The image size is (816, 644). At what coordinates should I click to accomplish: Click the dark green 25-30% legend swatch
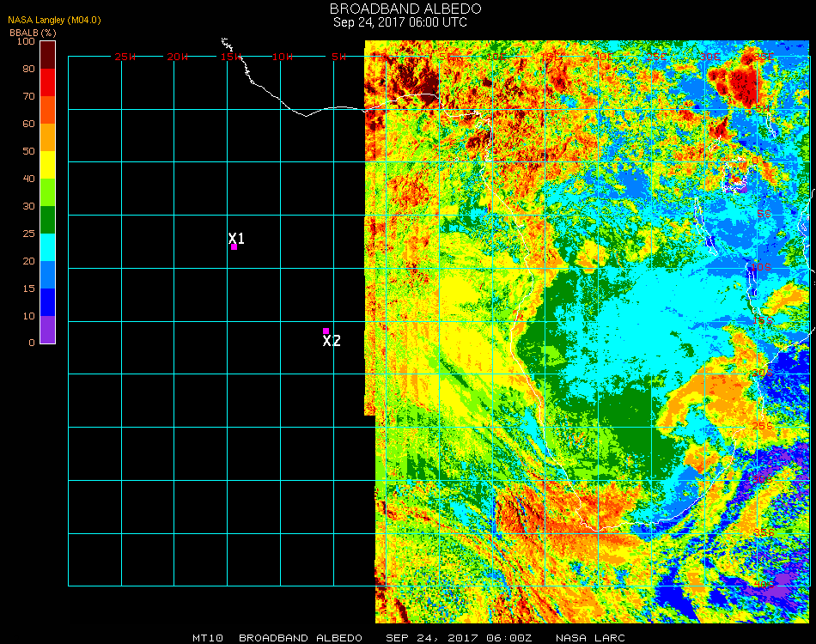(48, 220)
